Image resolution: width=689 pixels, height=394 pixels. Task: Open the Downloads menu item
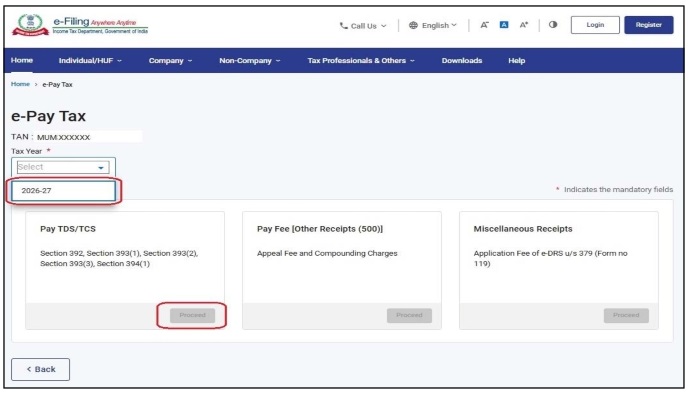coord(462,61)
